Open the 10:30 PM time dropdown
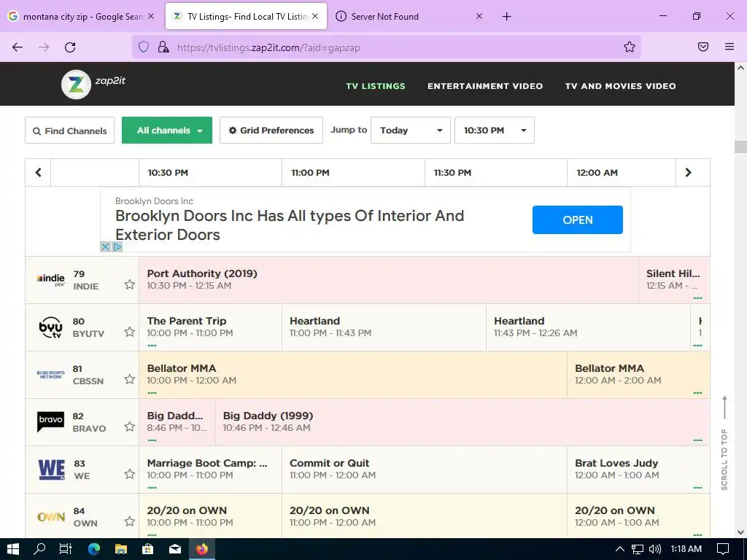This screenshot has height=560, width=747. click(494, 130)
